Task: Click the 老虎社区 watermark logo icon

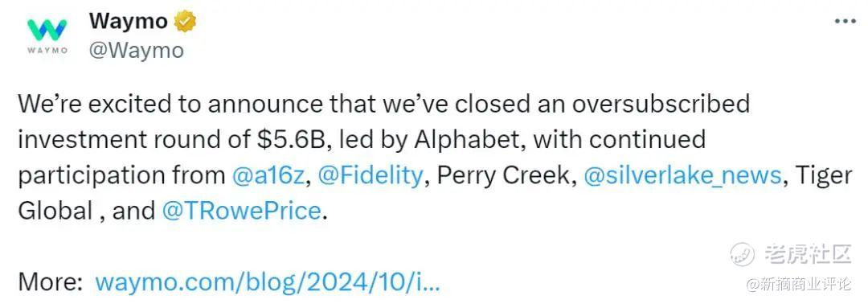Action: 743,255
